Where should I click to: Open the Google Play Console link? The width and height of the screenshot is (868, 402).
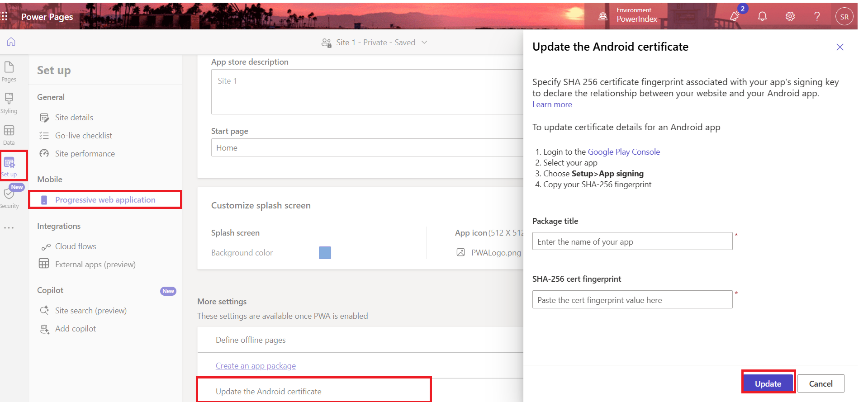click(623, 152)
